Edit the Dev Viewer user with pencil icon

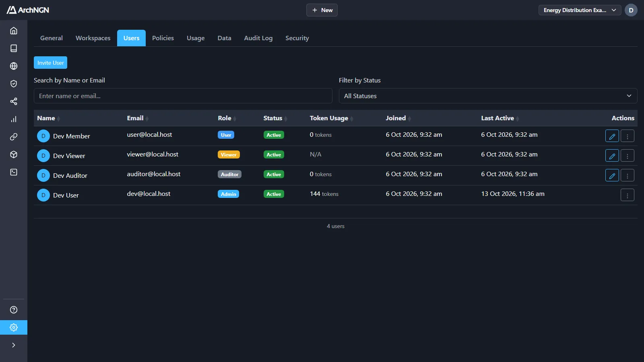tap(612, 156)
